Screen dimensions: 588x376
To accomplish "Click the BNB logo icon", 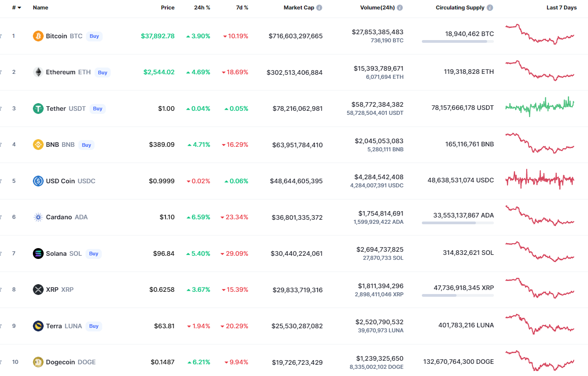I will pyautogui.click(x=38, y=145).
